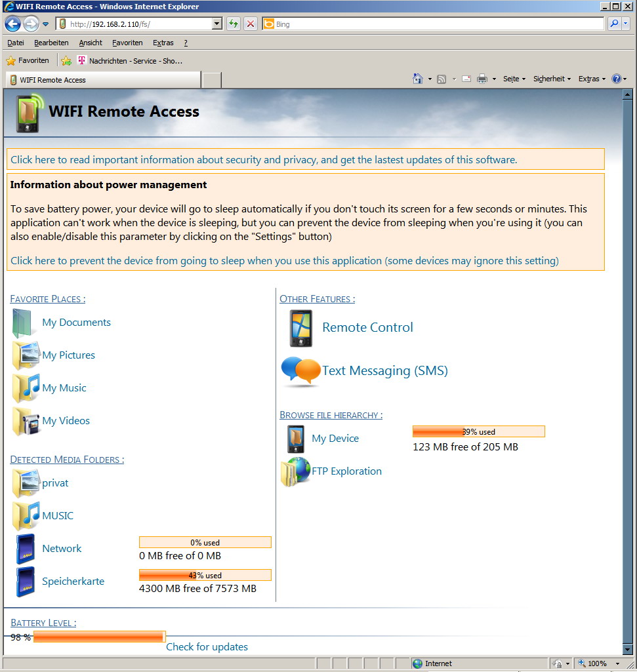
Task: Click the 39% used My Device usage bar
Action: [479, 431]
